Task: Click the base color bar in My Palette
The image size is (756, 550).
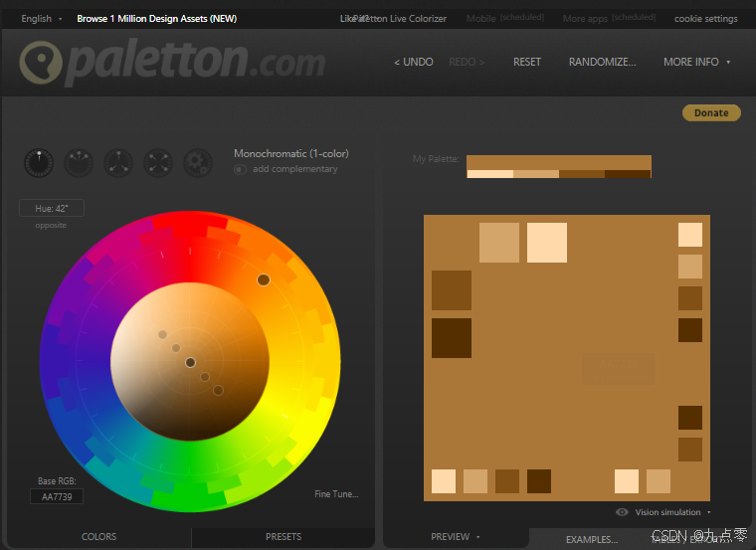Action: (559, 162)
